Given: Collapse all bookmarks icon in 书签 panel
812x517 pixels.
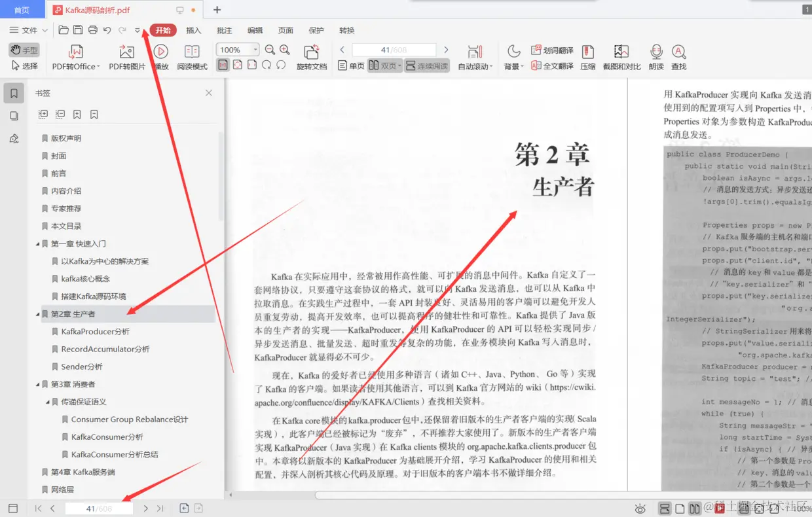Looking at the screenshot, I should pyautogui.click(x=60, y=114).
